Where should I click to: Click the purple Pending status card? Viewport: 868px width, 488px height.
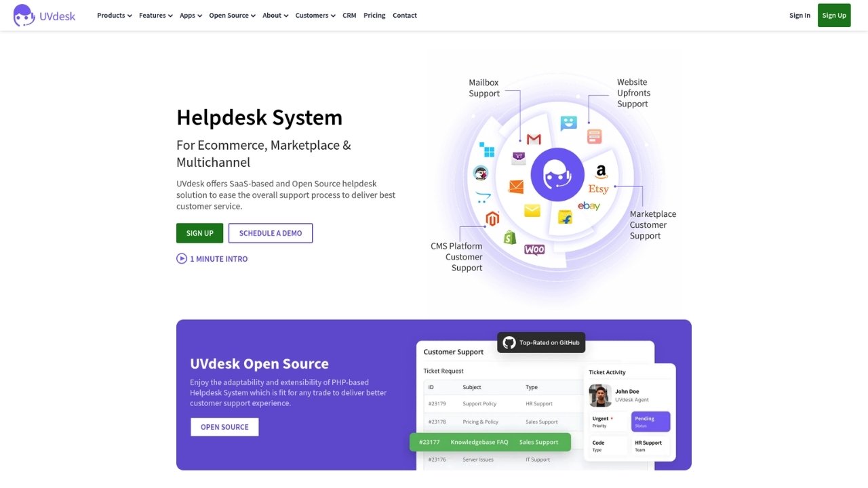pyautogui.click(x=651, y=422)
